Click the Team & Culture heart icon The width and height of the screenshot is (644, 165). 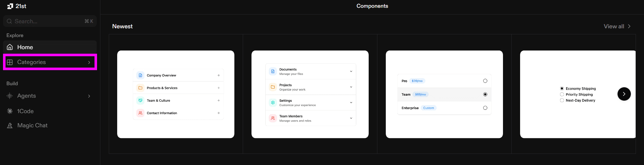point(140,100)
